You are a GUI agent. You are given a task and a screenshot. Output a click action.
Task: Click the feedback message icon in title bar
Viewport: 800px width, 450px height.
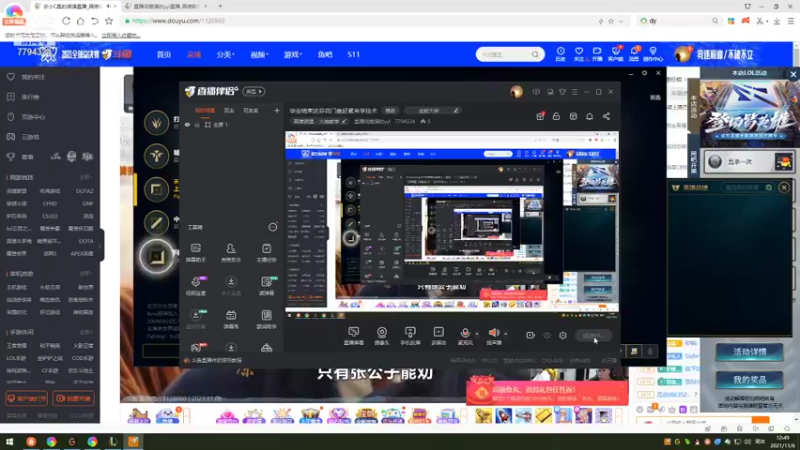tap(536, 92)
